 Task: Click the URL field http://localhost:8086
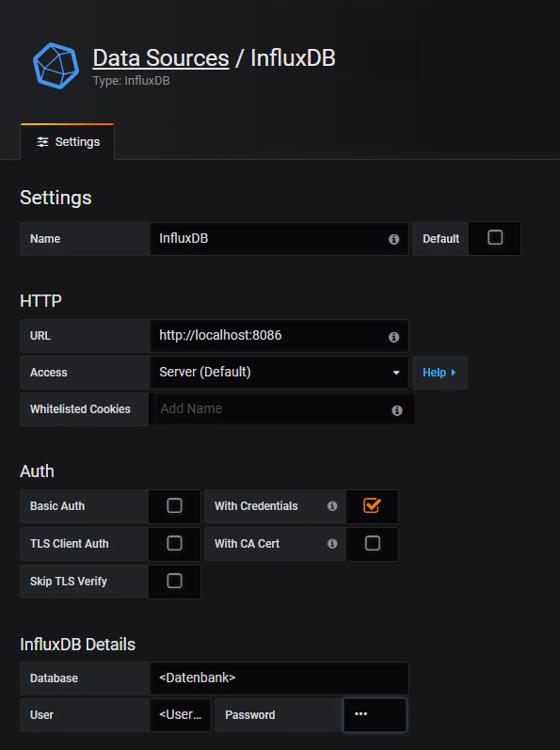point(279,336)
